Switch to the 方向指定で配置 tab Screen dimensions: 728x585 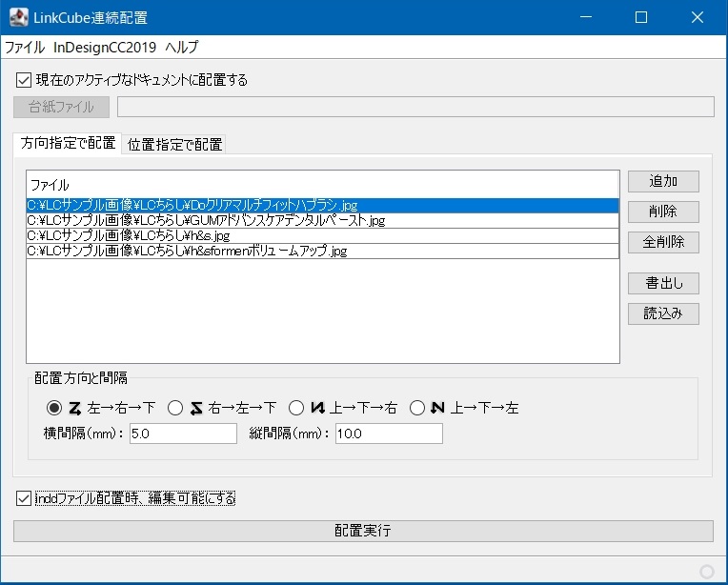[x=68, y=144]
